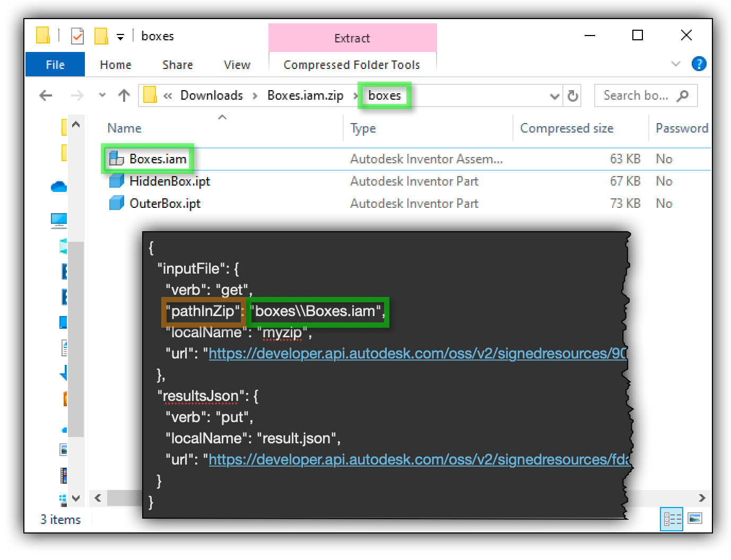This screenshot has width=731, height=560.
Task: Click the Boxes.iam assembly file icon
Action: point(116,158)
